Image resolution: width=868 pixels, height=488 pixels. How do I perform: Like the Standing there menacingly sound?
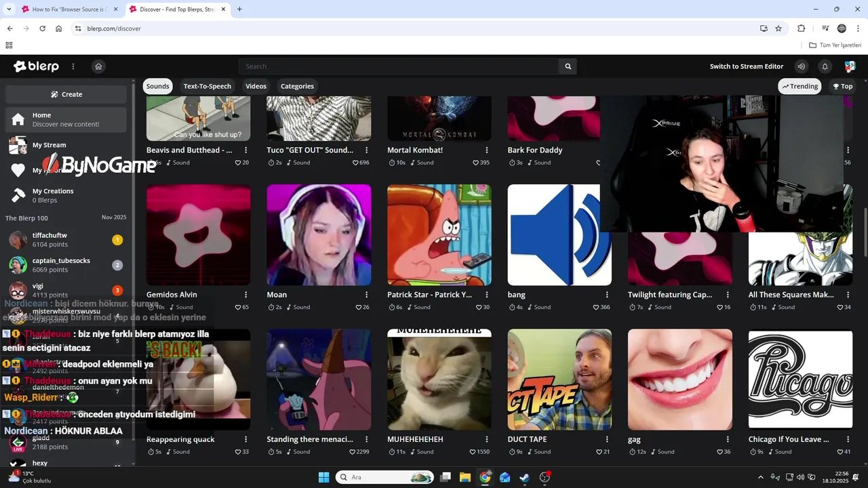[353, 451]
